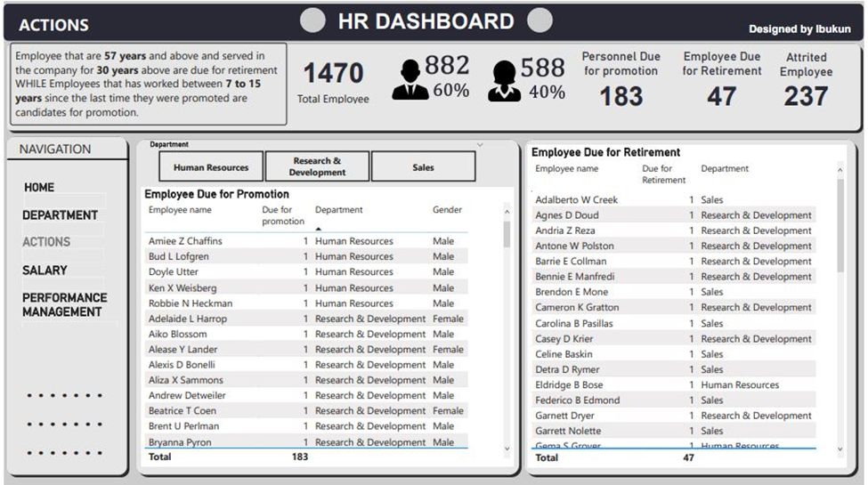This screenshot has height=485, width=868.
Task: Select retirement row Cameron K Gratton
Action: coord(674,307)
